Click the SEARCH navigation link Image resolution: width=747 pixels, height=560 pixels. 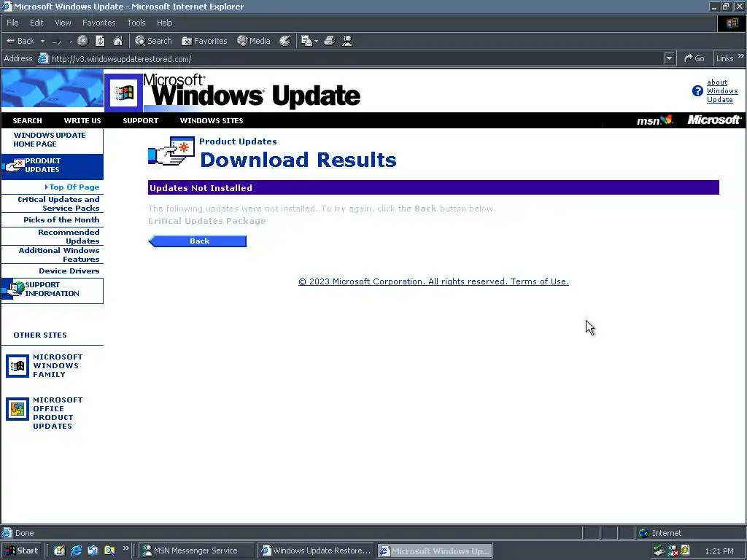tap(27, 120)
